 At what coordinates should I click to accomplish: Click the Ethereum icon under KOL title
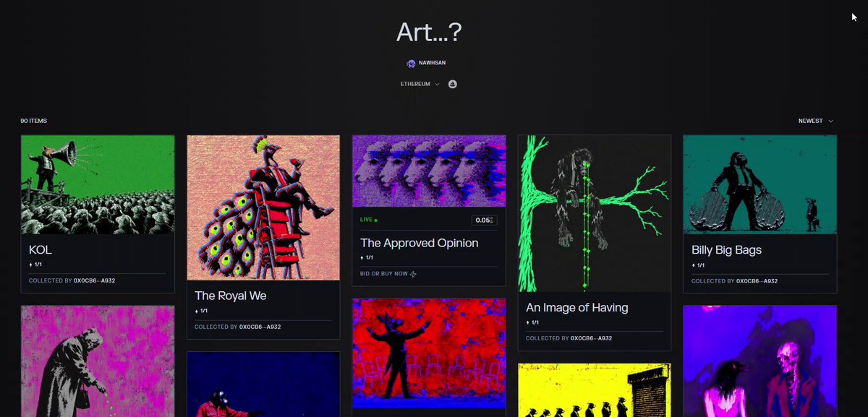[x=30, y=265]
